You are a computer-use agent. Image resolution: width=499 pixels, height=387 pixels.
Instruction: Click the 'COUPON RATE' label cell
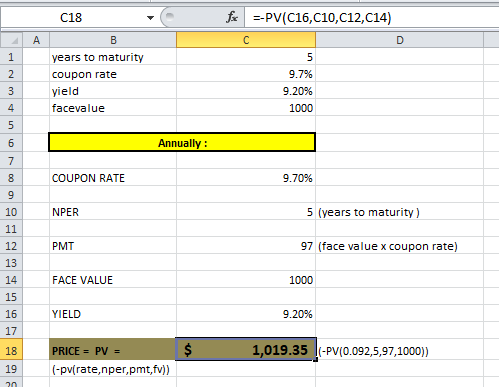(113, 178)
